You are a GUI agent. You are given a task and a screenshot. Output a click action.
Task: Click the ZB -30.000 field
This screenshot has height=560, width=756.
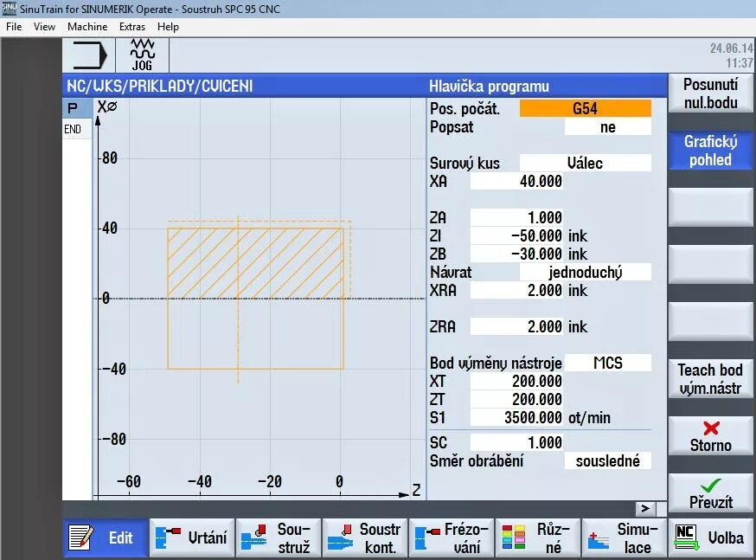click(x=517, y=254)
